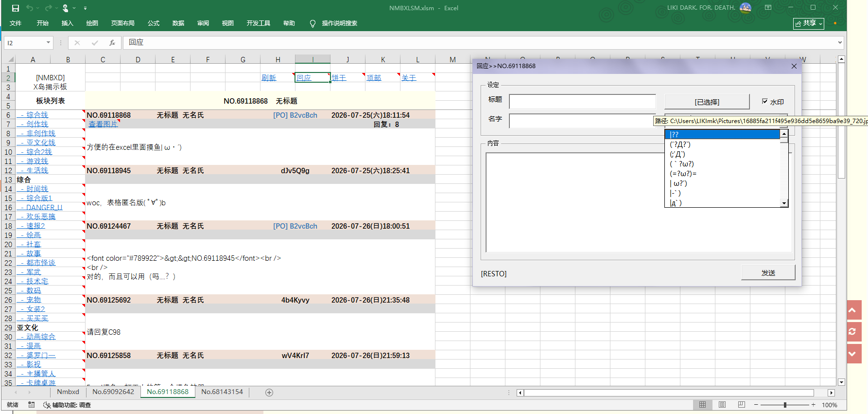Switch to the 页面布局 ribbon tab
Viewport: 868px width, 414px height.
pyautogui.click(x=123, y=23)
